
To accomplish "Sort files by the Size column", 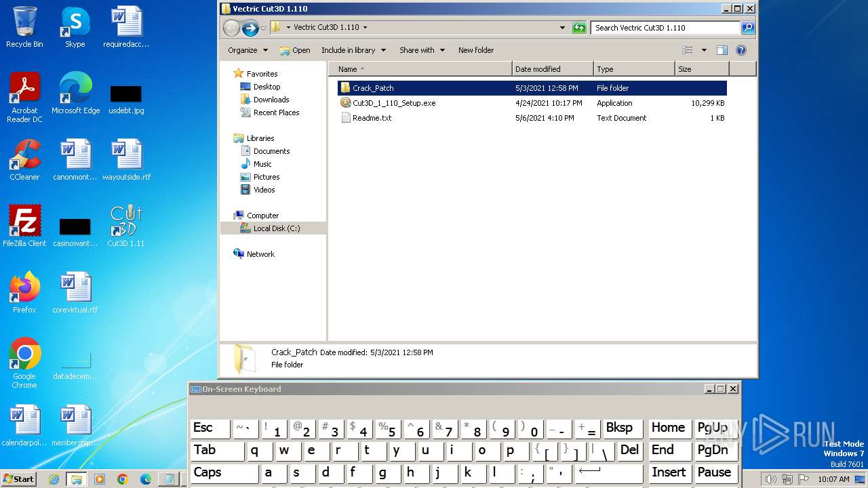I will [702, 69].
